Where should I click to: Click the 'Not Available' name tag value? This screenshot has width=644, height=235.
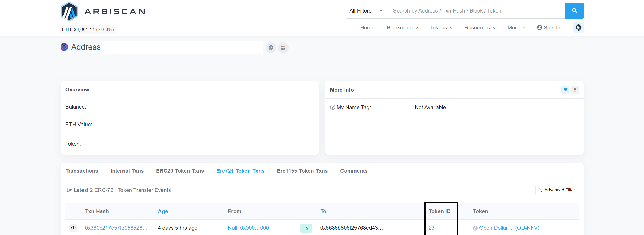tap(430, 107)
